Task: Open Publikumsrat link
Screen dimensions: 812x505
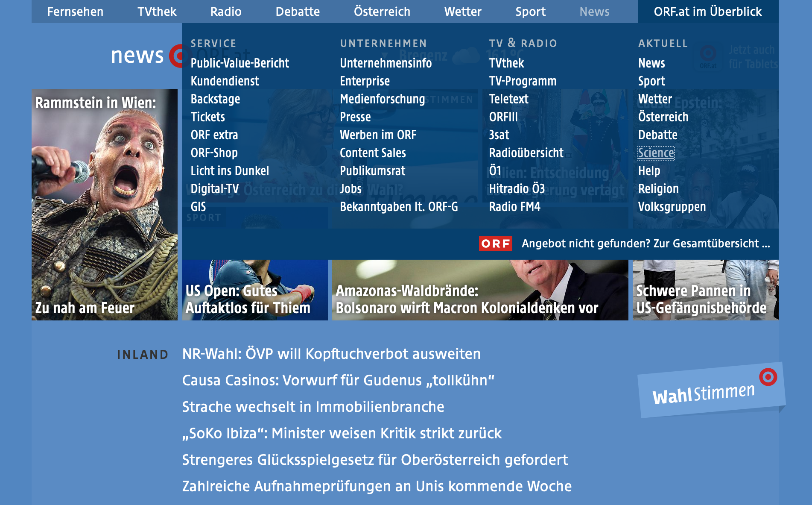Action: click(x=372, y=171)
